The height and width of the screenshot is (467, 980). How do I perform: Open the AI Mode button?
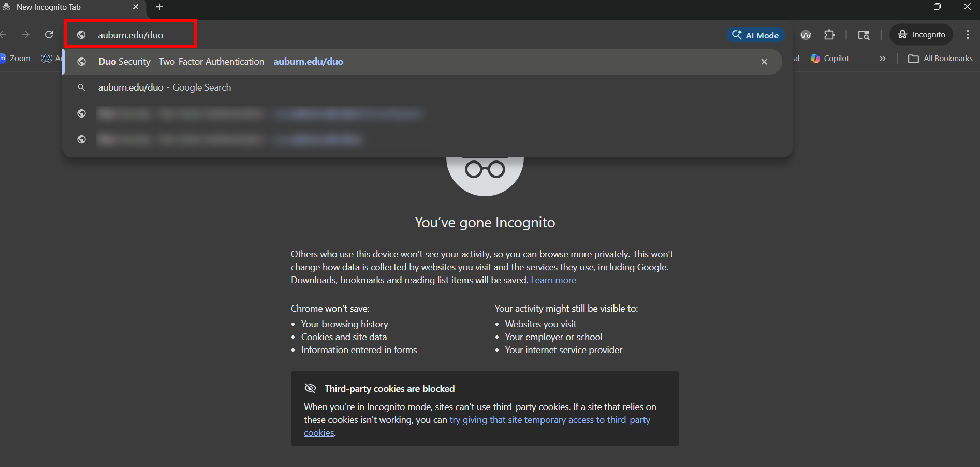click(756, 35)
